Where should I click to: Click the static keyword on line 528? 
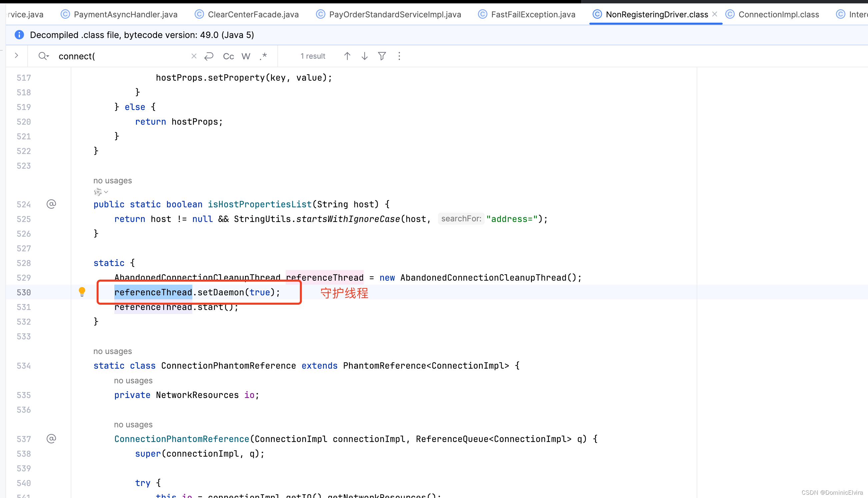[109, 263]
